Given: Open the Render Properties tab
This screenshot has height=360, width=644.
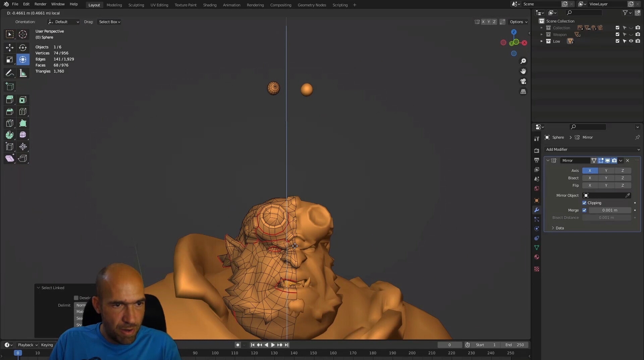Looking at the screenshot, I should [x=537, y=150].
